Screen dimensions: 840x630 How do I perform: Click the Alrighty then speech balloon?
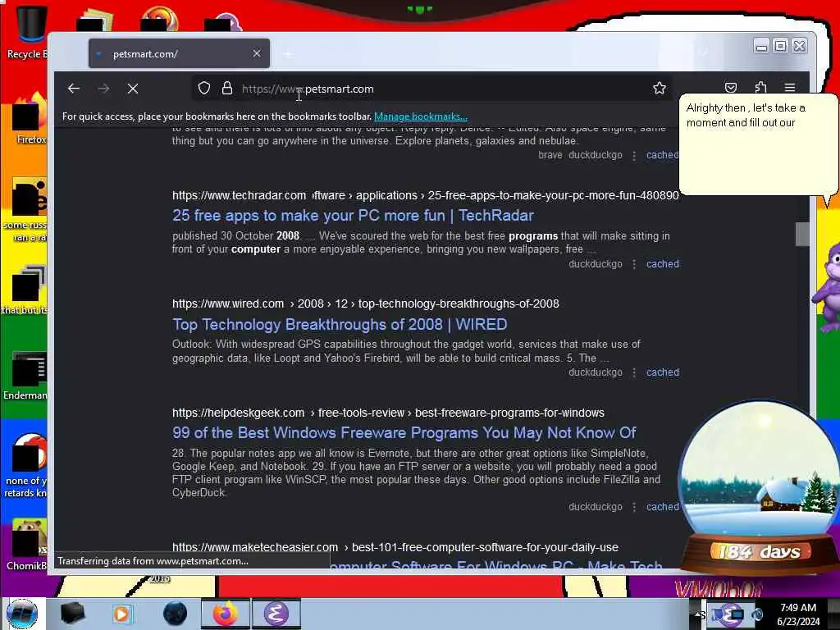tap(757, 144)
